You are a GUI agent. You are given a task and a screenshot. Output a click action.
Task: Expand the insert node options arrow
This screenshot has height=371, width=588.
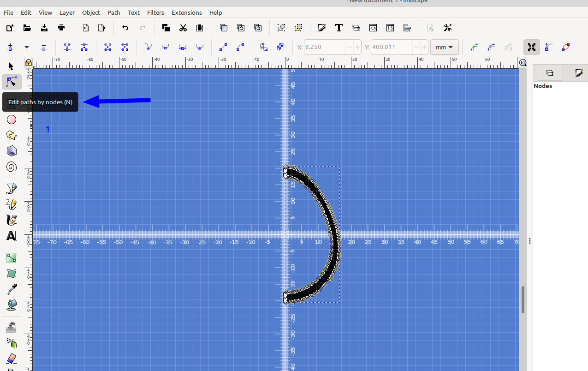pos(27,47)
